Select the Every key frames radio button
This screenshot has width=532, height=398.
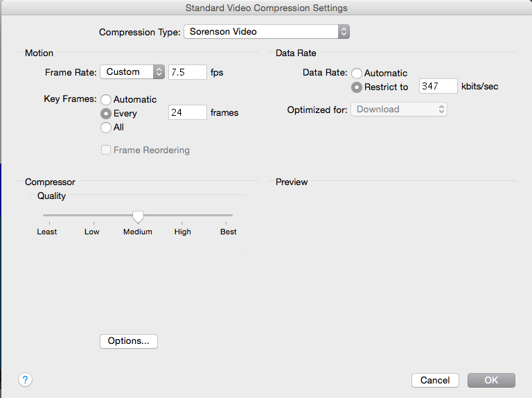coord(106,113)
